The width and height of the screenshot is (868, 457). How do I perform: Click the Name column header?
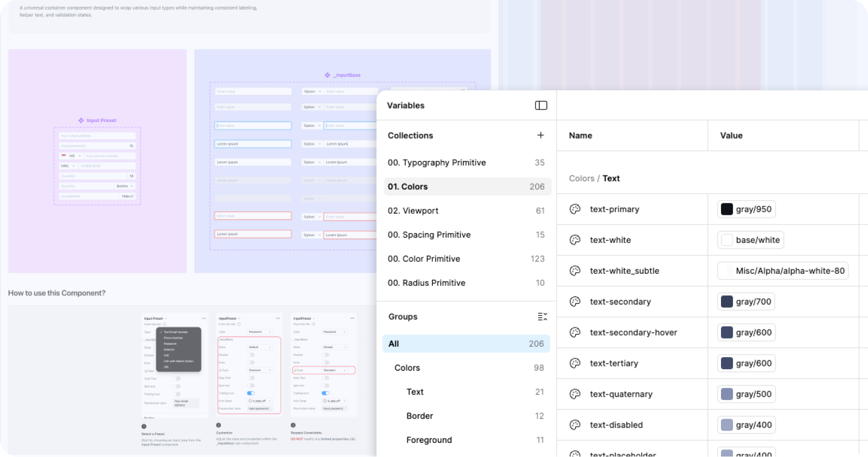[580, 136]
